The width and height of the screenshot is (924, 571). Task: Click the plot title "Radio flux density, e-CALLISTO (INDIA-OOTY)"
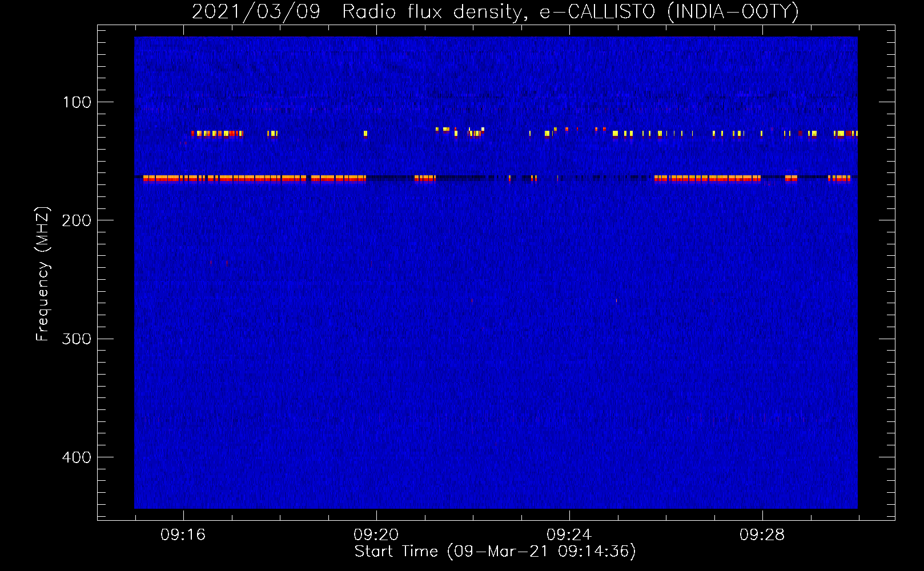(571, 11)
